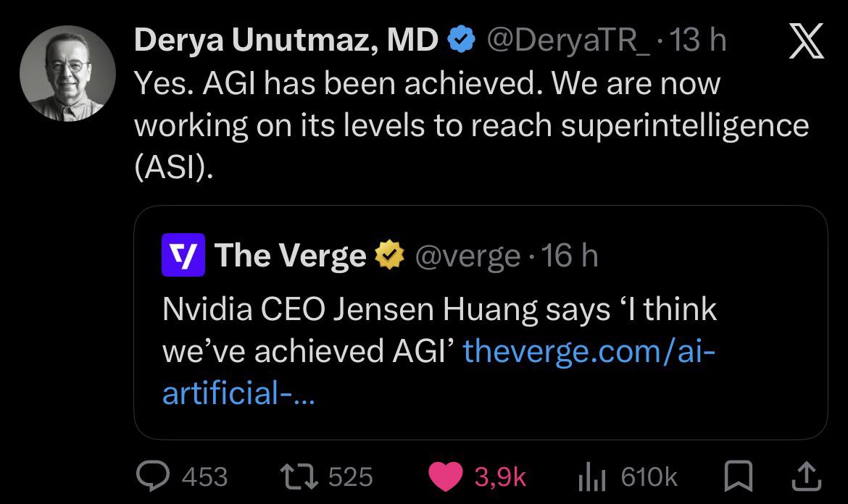Open the view analytics bar chart icon
Screen dimensions: 848x504
(x=593, y=476)
